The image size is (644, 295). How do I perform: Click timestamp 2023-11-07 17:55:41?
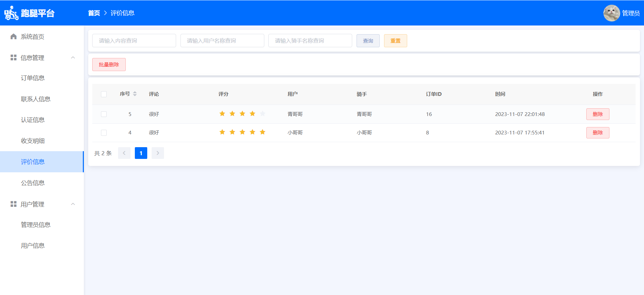click(520, 132)
